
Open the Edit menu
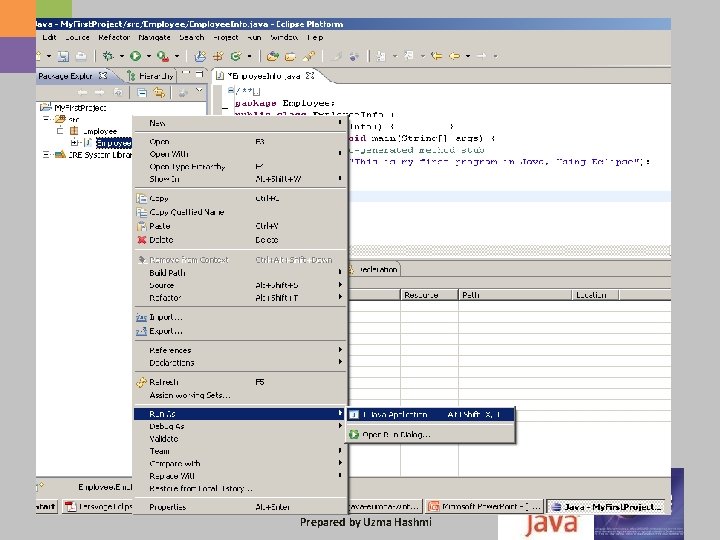pos(49,37)
